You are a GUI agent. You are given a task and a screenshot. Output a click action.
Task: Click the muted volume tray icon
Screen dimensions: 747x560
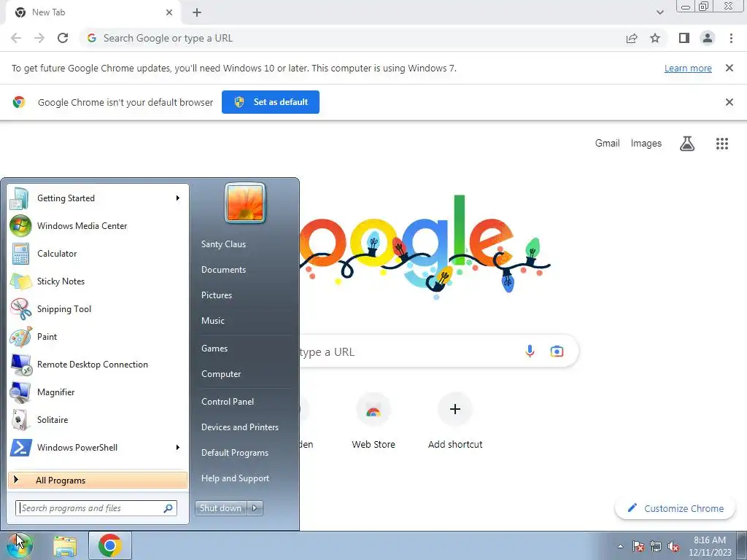(x=673, y=547)
